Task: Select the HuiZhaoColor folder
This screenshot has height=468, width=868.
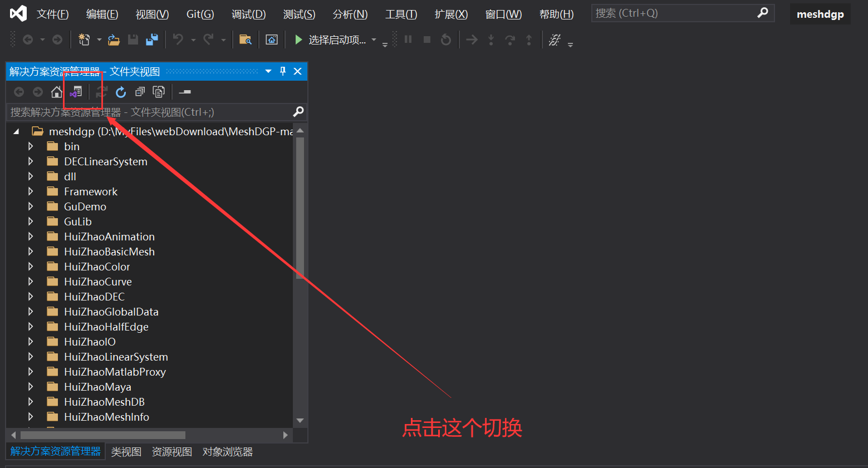Action: [97, 267]
